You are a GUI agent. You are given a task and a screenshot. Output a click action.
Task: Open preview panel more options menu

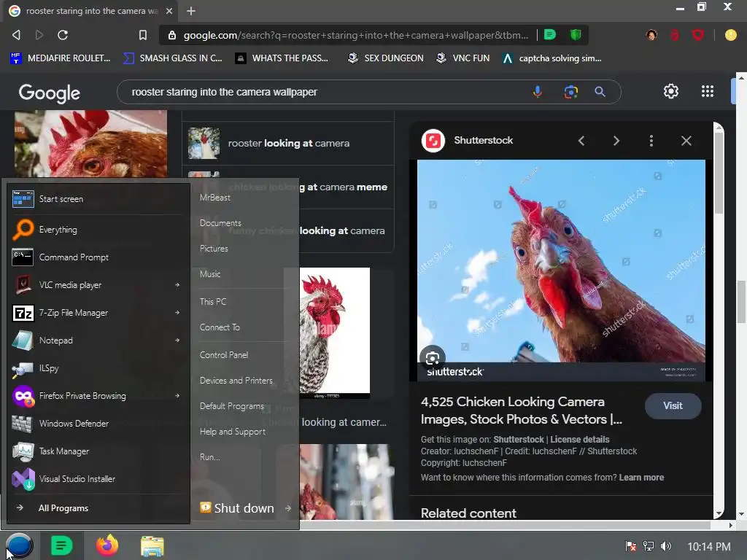click(651, 141)
